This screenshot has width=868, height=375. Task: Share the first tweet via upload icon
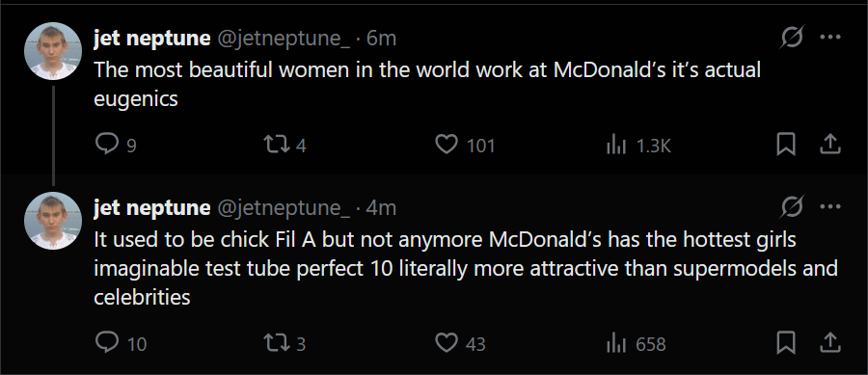click(829, 145)
